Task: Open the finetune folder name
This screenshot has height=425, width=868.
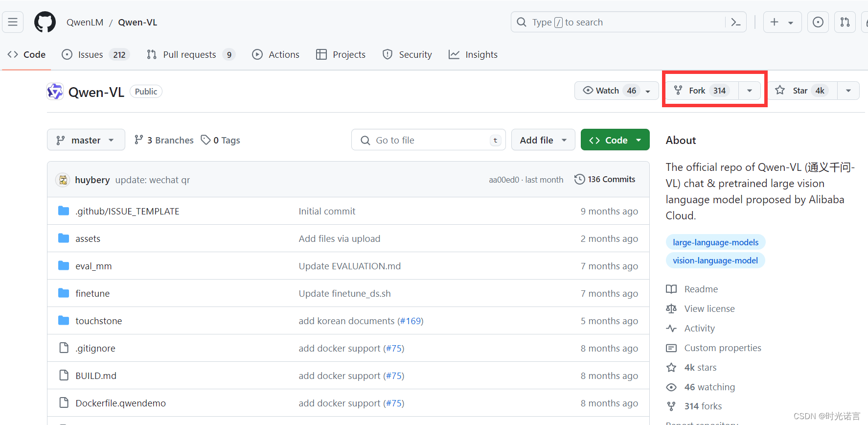Action: click(92, 293)
